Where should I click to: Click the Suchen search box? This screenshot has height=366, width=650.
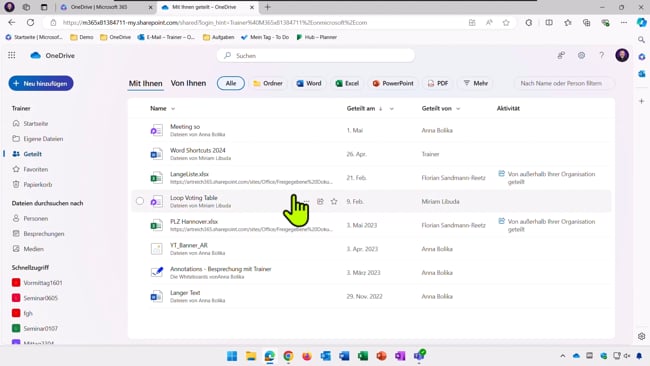[x=315, y=56]
